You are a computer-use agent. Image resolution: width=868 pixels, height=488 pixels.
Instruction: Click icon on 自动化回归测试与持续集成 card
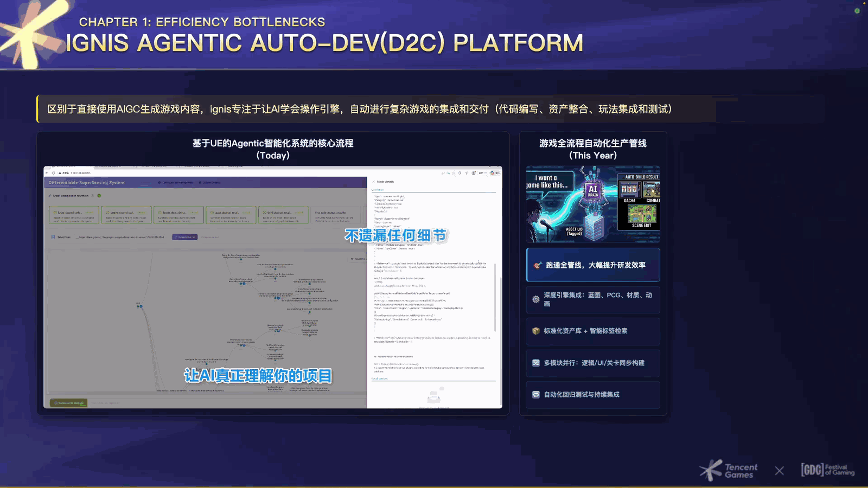pos(536,395)
